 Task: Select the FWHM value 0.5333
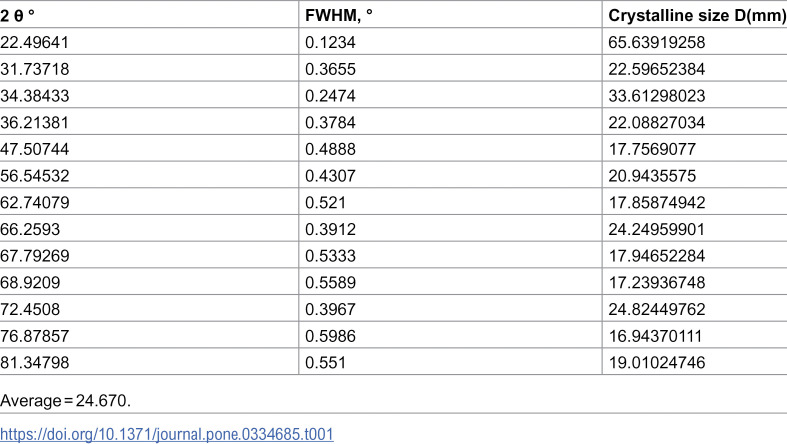tap(330, 255)
